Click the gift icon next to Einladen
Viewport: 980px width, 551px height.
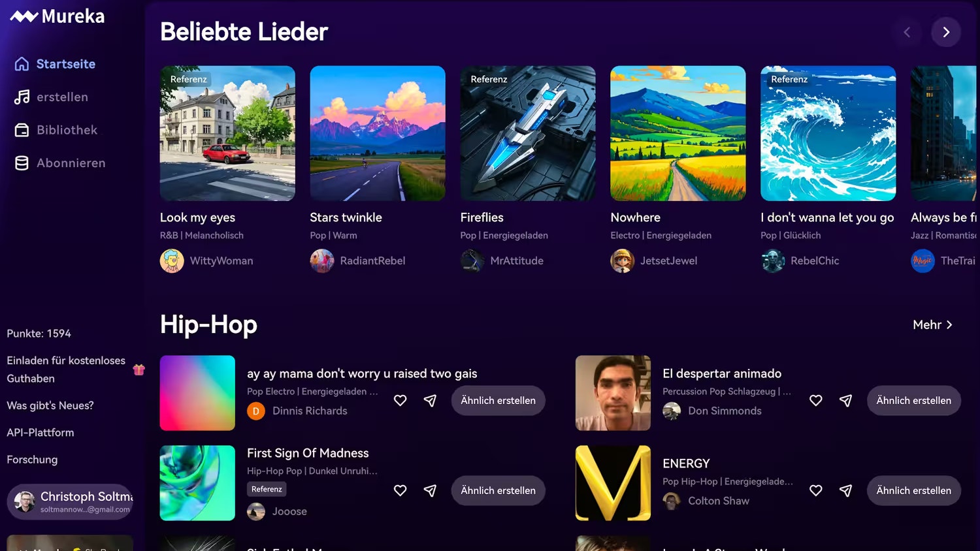(x=139, y=370)
